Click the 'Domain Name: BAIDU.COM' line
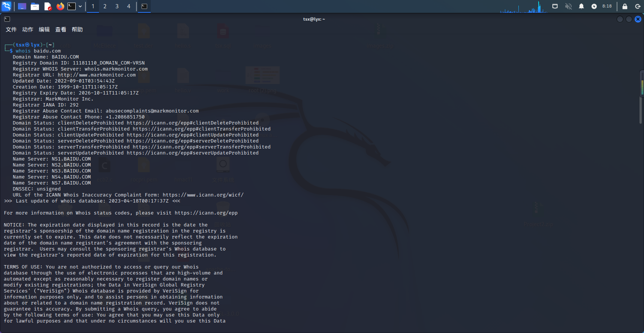Screen dimensions: 644x333 pos(46,57)
